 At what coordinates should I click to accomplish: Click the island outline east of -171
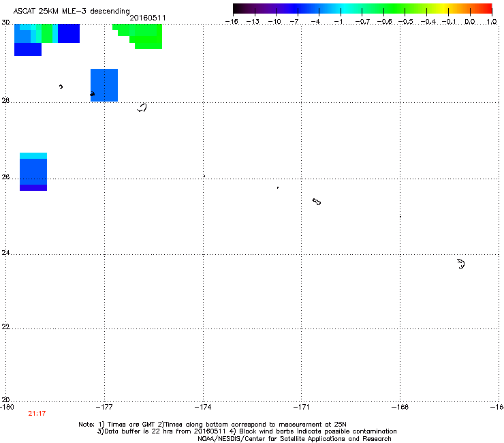[x=317, y=202]
